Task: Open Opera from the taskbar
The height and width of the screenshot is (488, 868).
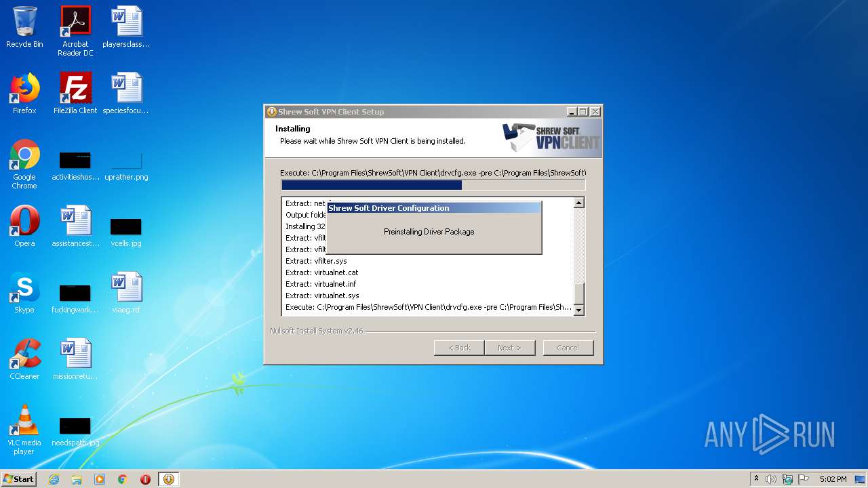Action: click(x=145, y=479)
